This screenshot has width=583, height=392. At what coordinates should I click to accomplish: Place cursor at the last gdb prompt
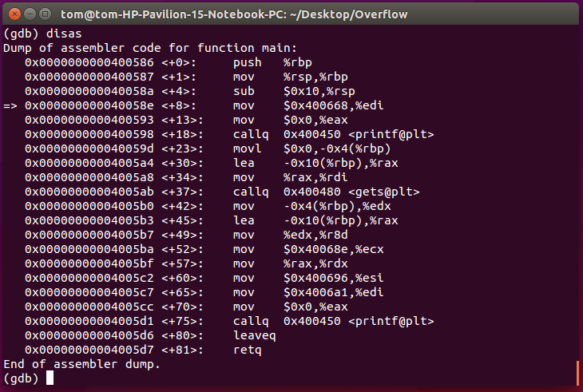pyautogui.click(x=50, y=378)
